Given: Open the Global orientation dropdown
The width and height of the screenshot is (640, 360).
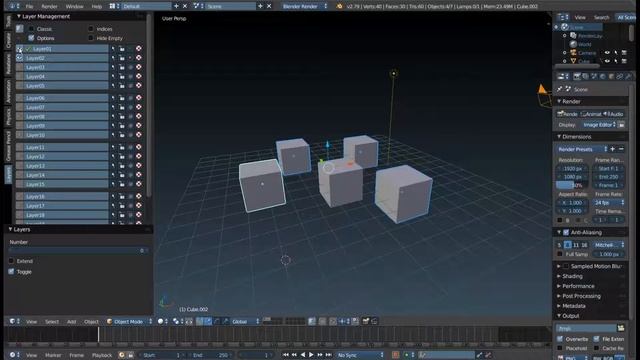Looking at the screenshot, I should (246, 322).
